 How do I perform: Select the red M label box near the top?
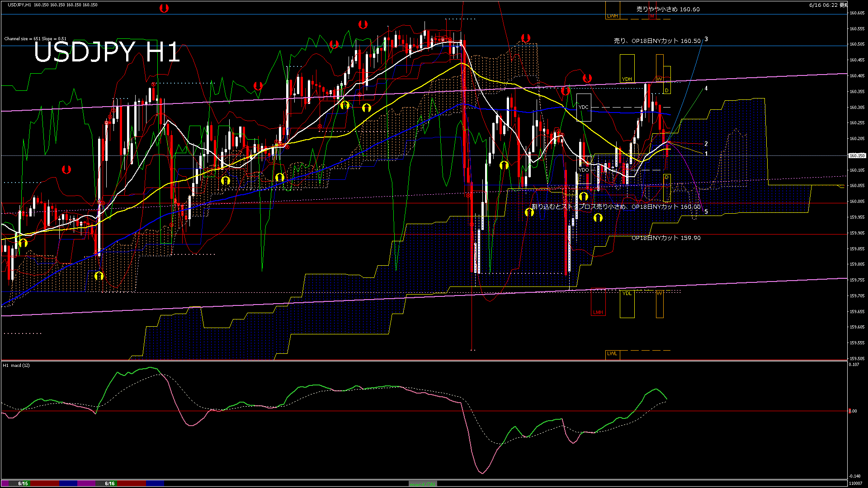[x=652, y=16]
